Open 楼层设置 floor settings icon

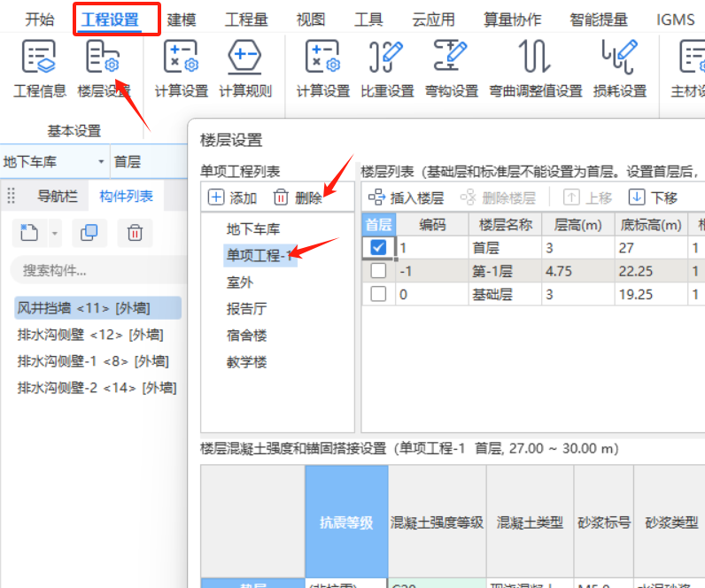(103, 57)
